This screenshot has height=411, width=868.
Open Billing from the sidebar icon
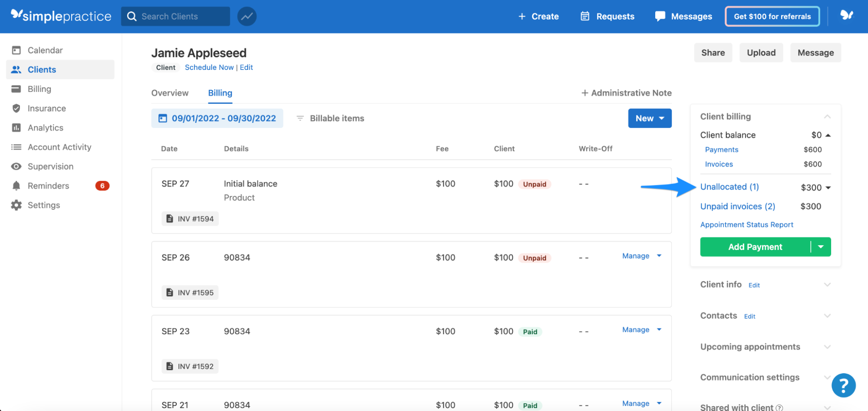pyautogui.click(x=16, y=89)
